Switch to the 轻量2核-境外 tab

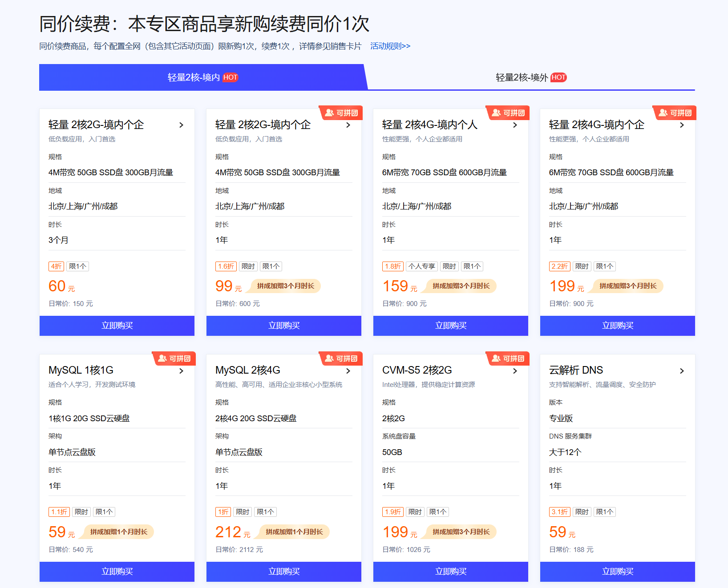[x=531, y=77]
